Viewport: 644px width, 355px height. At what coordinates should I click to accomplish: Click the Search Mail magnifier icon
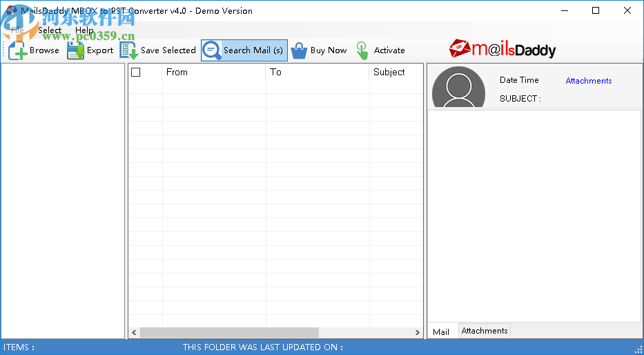212,50
